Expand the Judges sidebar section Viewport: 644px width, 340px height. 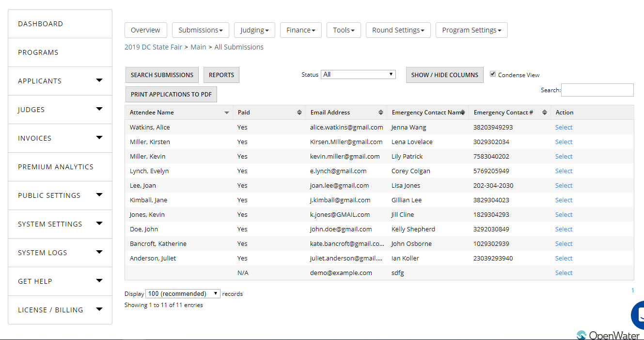[99, 109]
